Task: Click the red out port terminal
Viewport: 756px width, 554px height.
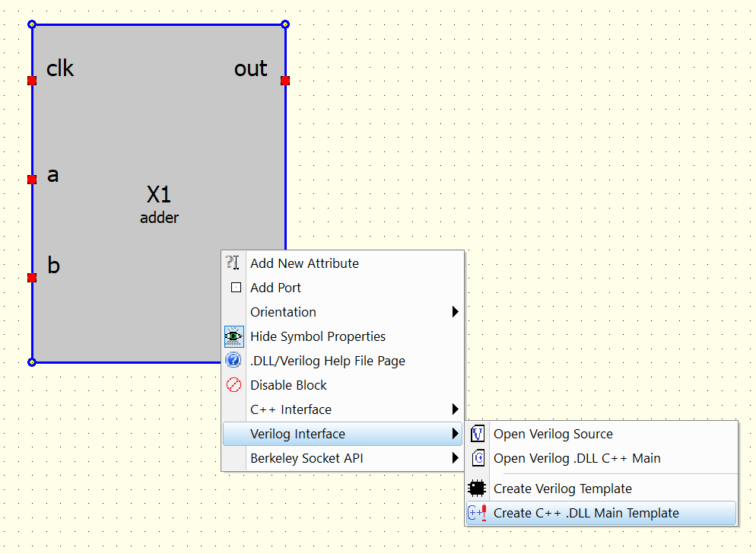Action: pos(285,81)
